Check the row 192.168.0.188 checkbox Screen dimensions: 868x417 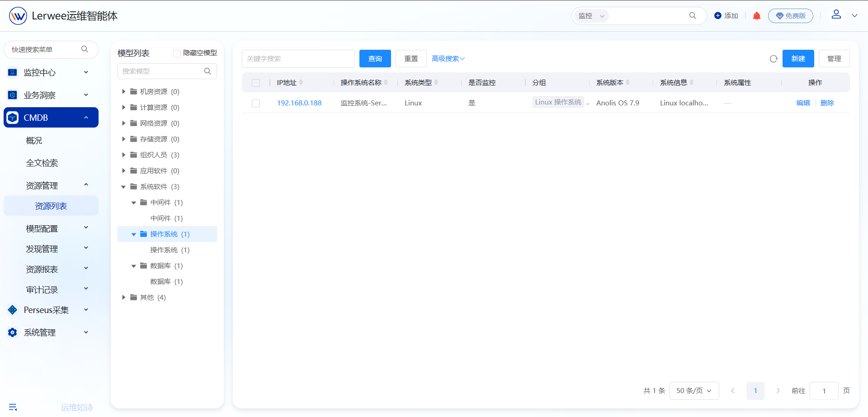coord(256,103)
